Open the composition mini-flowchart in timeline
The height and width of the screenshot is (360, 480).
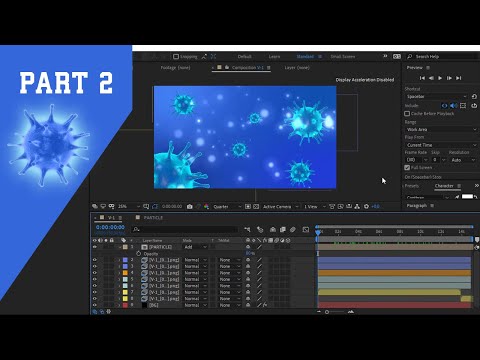point(247,229)
